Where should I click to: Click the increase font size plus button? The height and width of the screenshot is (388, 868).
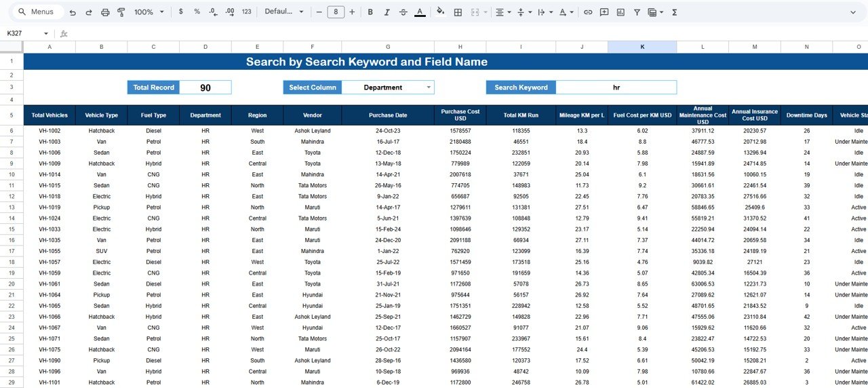(x=352, y=12)
